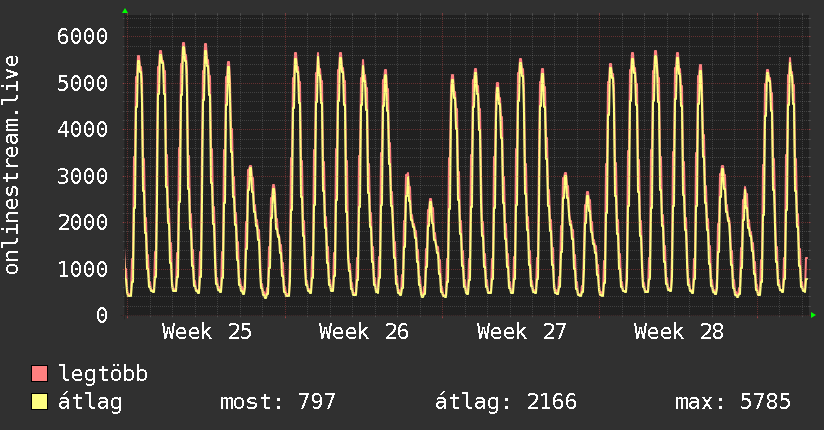Click the Week 28 axis label

(678, 332)
